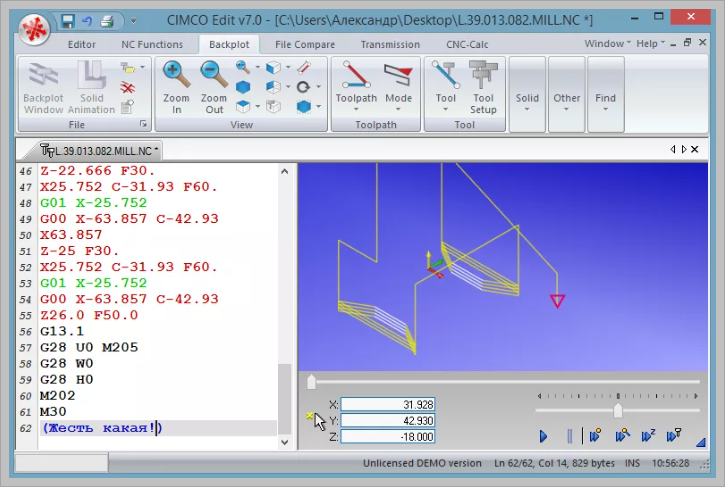Viewport: 725px width, 487px height.
Task: Click the rotate view circular arrow icon
Action: [303, 87]
